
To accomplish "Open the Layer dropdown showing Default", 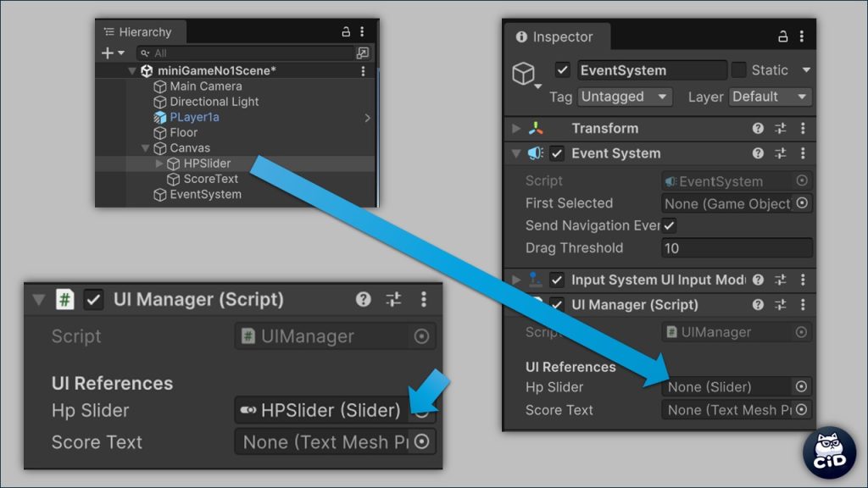I will 770,97.
